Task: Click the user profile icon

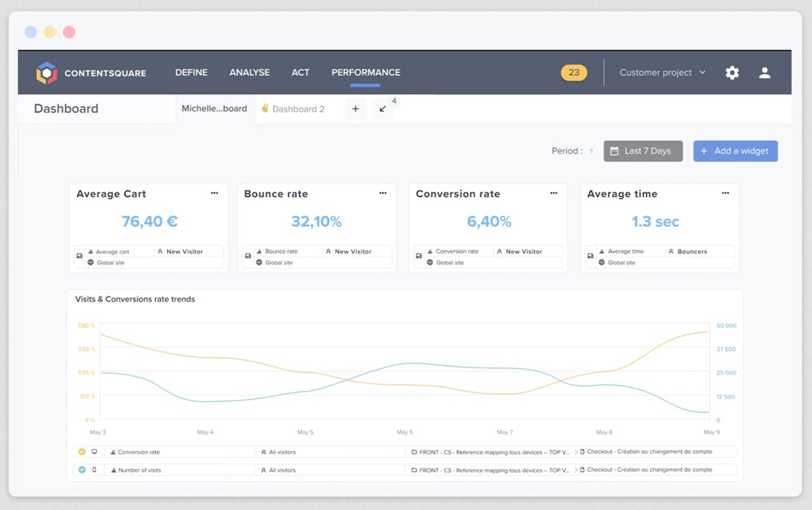Action: (x=765, y=72)
